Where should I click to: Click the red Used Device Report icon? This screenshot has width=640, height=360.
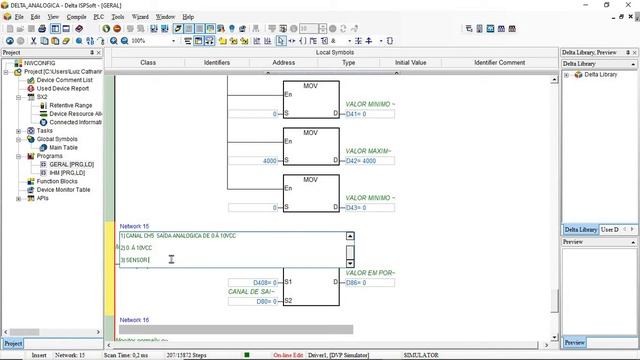pyautogui.click(x=31, y=89)
